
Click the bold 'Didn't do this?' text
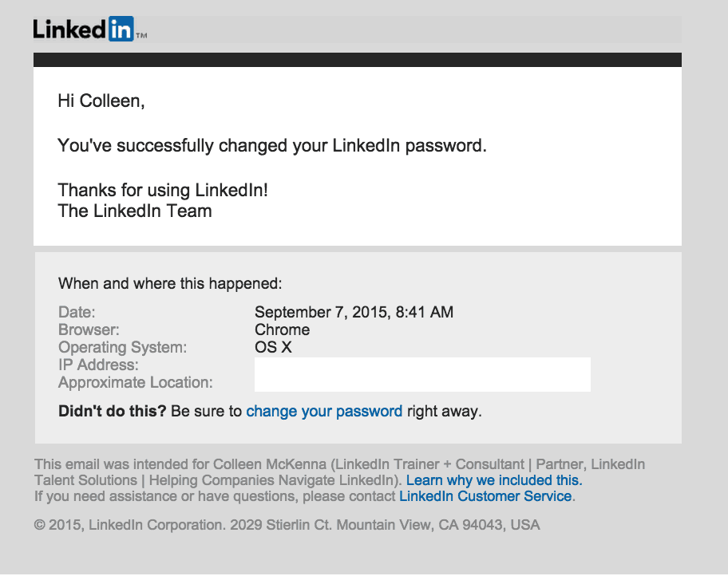click(112, 411)
